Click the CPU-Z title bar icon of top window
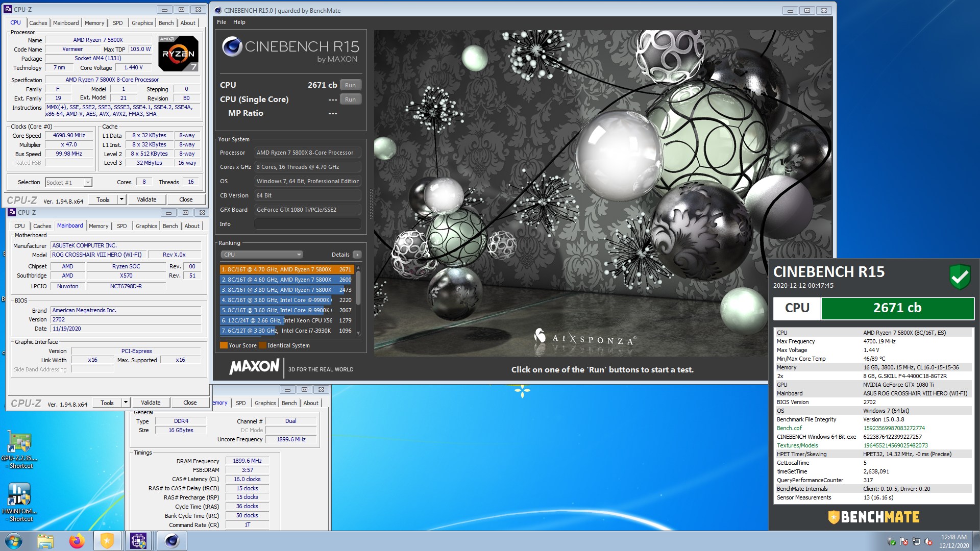 (8, 9)
